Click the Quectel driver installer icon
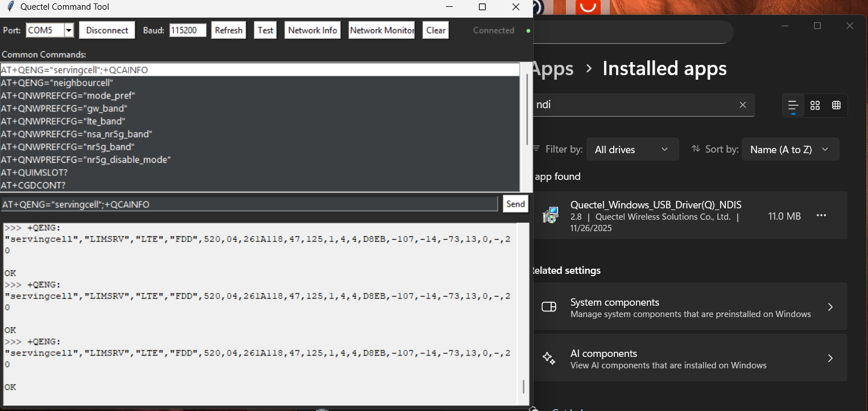868x411 pixels. point(550,215)
